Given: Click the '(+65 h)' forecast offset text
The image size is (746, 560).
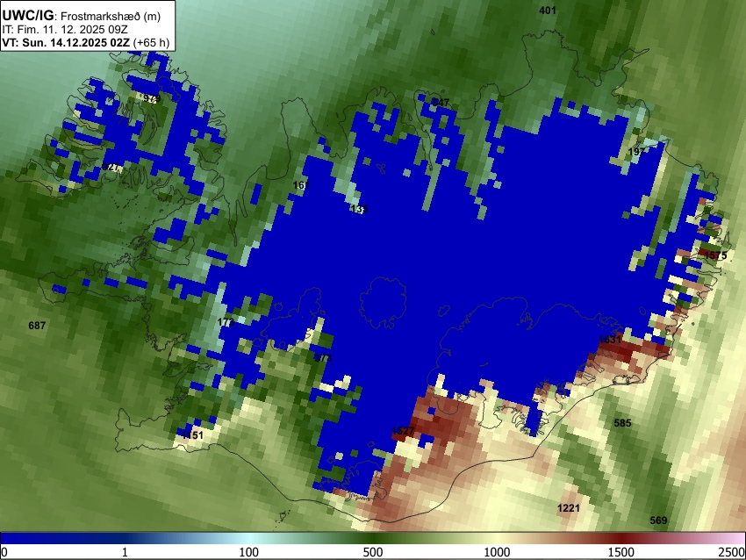Looking at the screenshot, I should point(151,42).
